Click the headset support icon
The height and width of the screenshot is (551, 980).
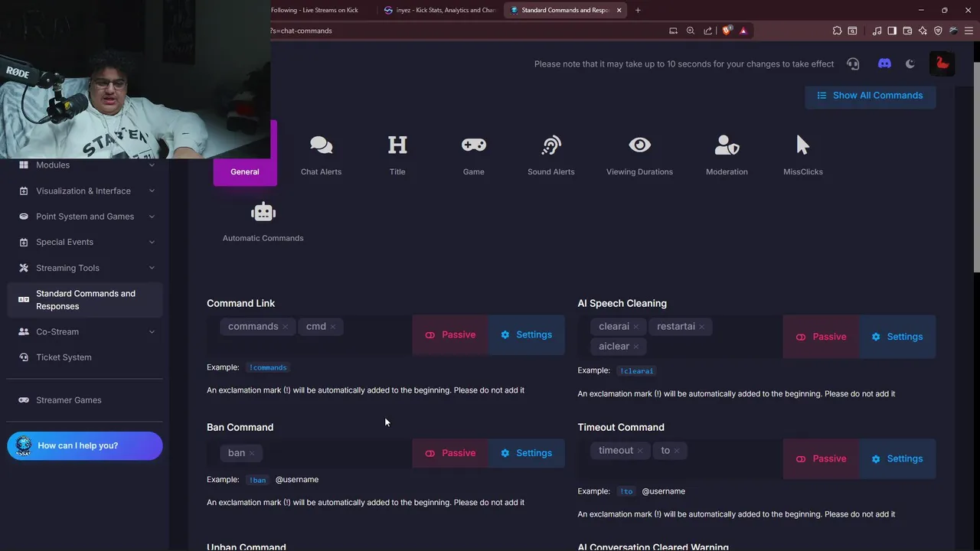[853, 64]
